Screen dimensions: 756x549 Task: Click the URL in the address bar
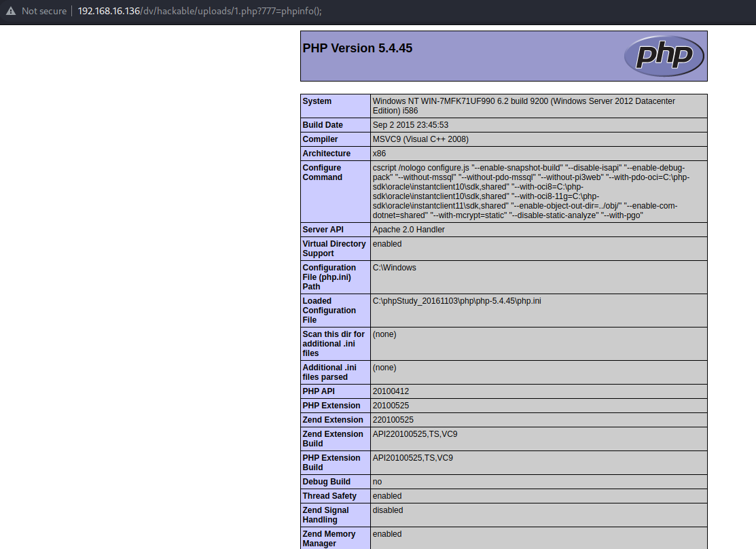click(200, 11)
